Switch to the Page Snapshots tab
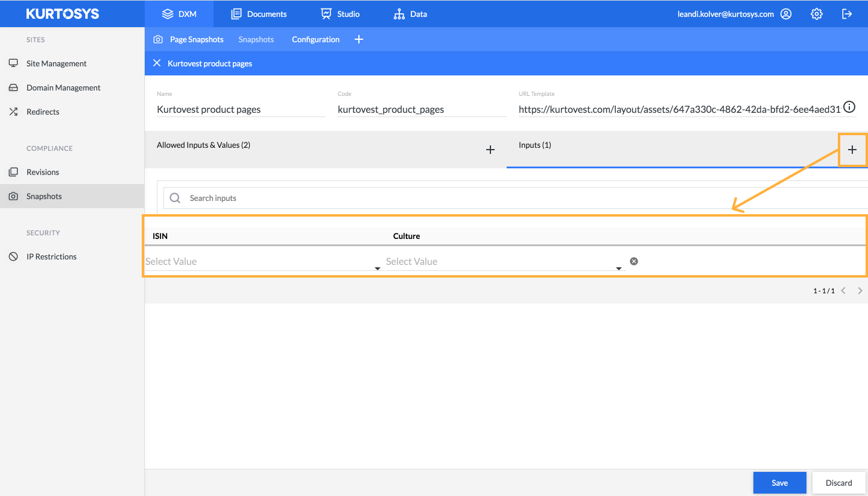Image resolution: width=868 pixels, height=496 pixels. 197,39
